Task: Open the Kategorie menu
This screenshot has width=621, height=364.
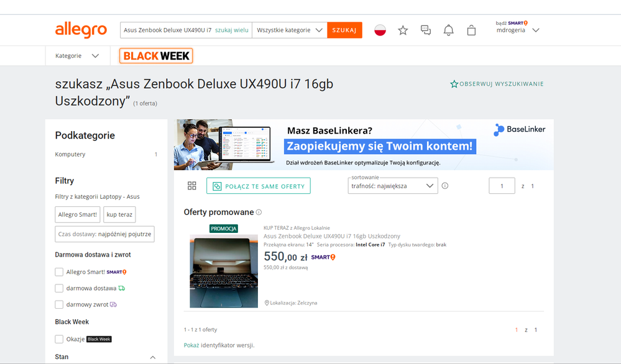Action: pos(77,56)
